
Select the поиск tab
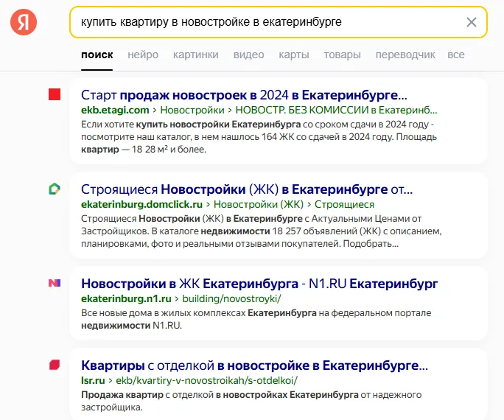coord(97,55)
